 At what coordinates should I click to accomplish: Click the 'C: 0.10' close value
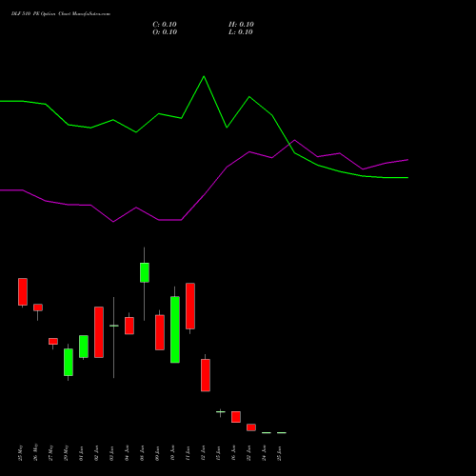165,25
